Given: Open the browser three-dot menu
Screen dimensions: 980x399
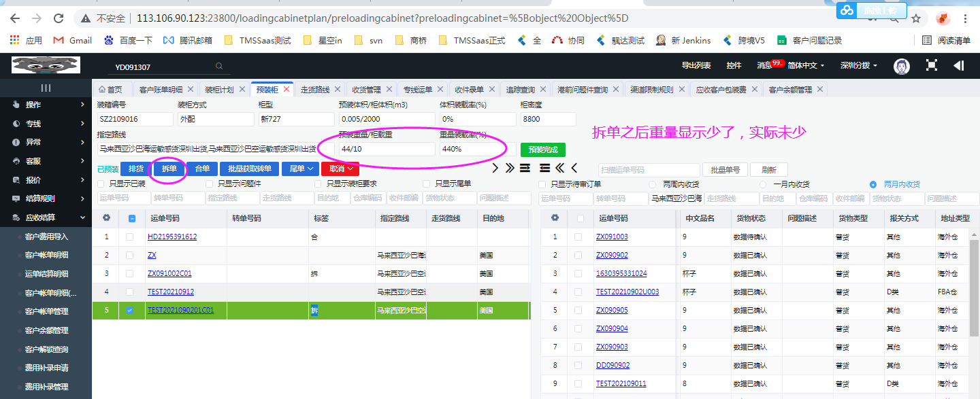Looking at the screenshot, I should pos(965,18).
